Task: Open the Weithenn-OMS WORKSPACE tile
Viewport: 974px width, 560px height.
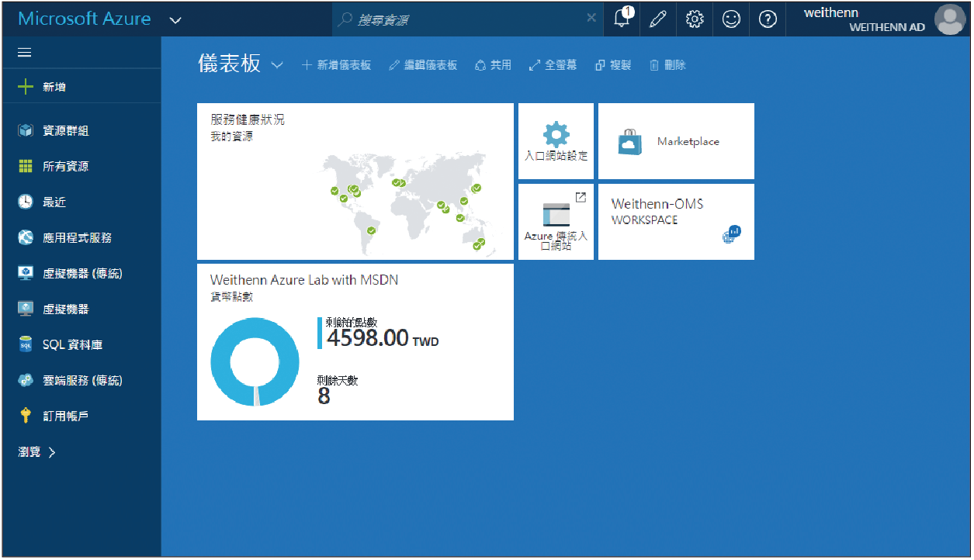Action: (676, 222)
